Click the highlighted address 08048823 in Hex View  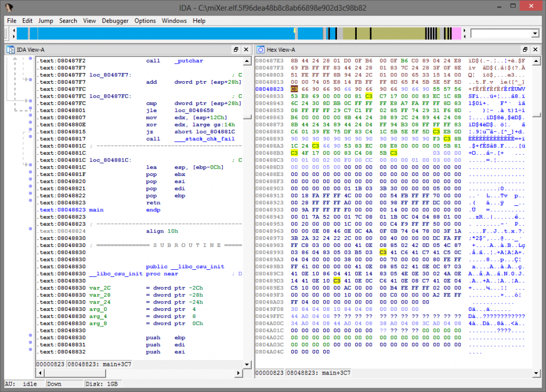[x=269, y=89]
